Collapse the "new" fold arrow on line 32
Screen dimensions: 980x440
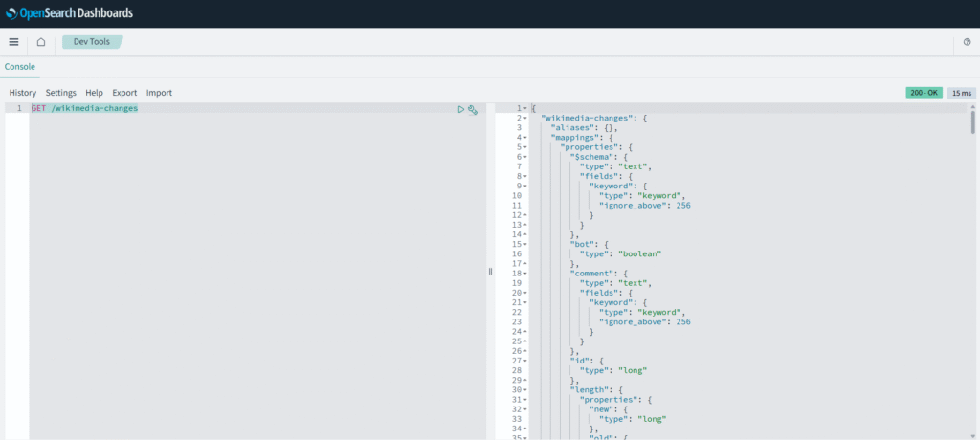(525, 409)
